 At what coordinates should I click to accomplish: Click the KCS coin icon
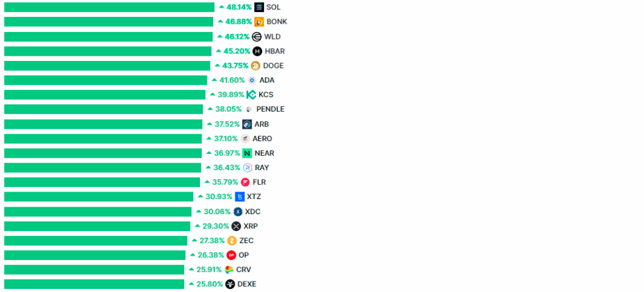(x=252, y=95)
